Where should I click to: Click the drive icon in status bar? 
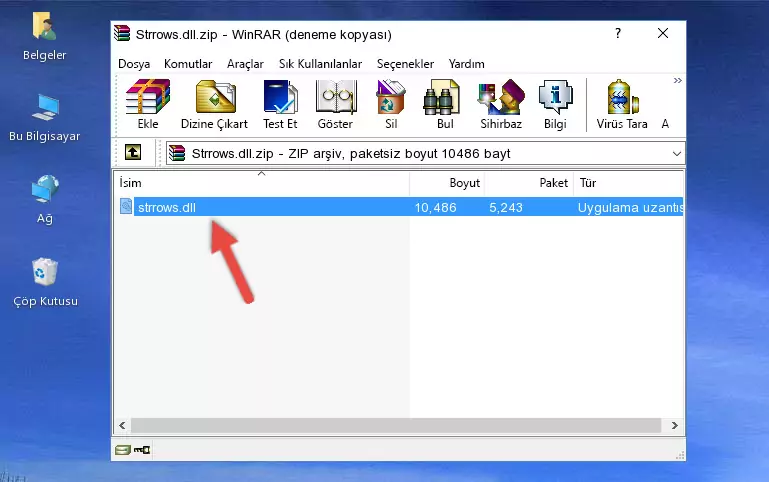click(123, 450)
